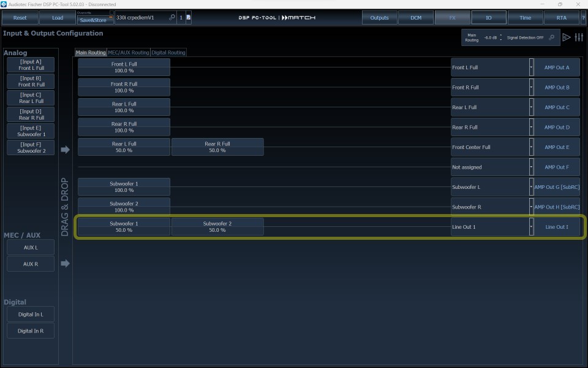Open the mixer sliders icon
The height and width of the screenshot is (368, 588).
tap(579, 37)
